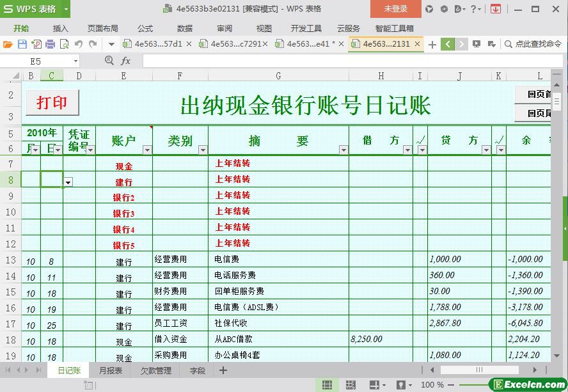Expand the 摘要 column filter dropdown

coord(343,150)
